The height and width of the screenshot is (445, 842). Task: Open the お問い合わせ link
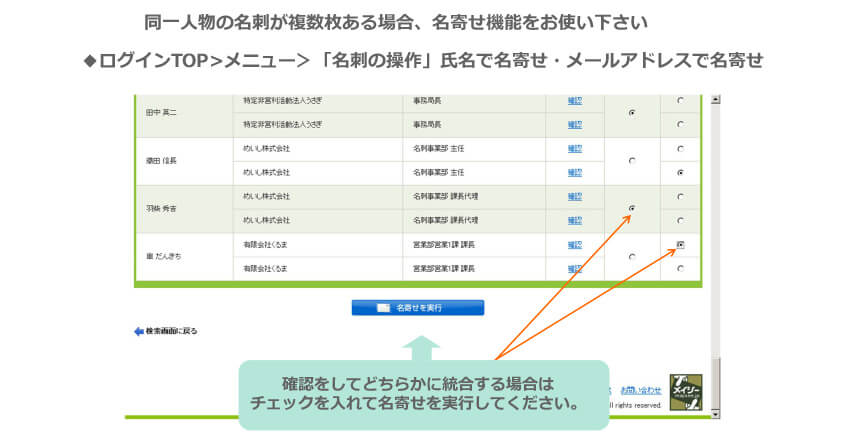coord(640,389)
